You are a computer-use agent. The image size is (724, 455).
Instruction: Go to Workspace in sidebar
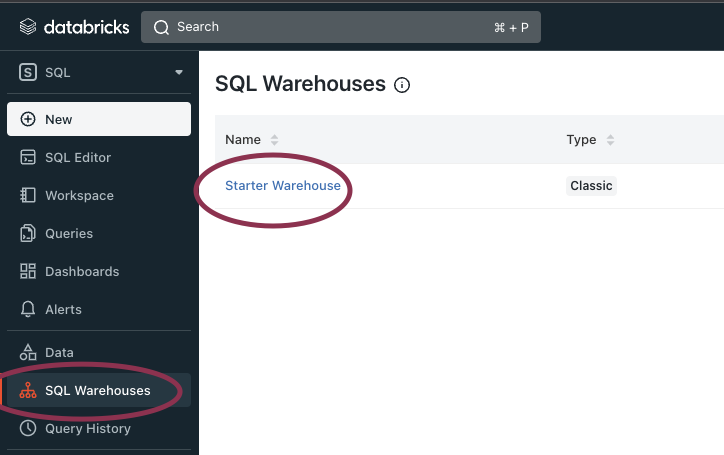(99, 195)
